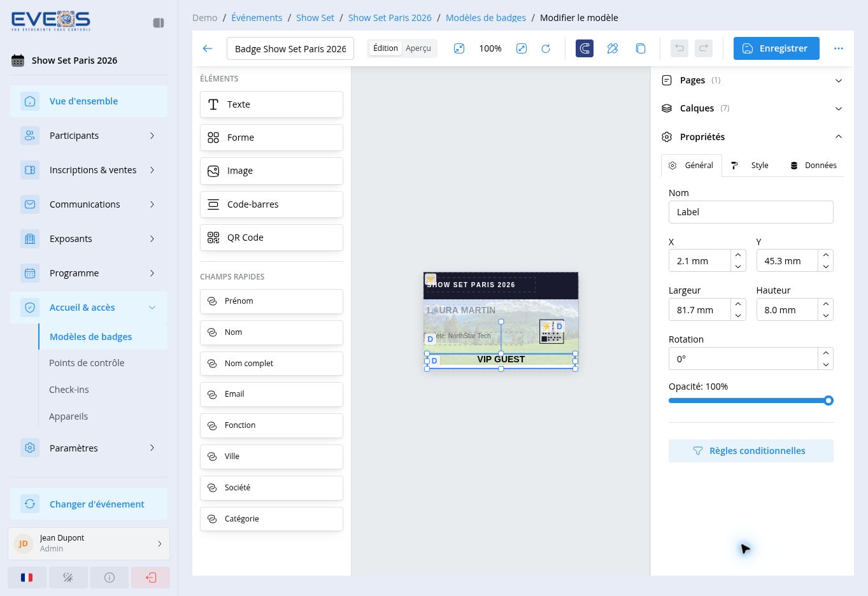Open the Style properties tab
Viewport: 868px width, 596px height.
click(751, 166)
